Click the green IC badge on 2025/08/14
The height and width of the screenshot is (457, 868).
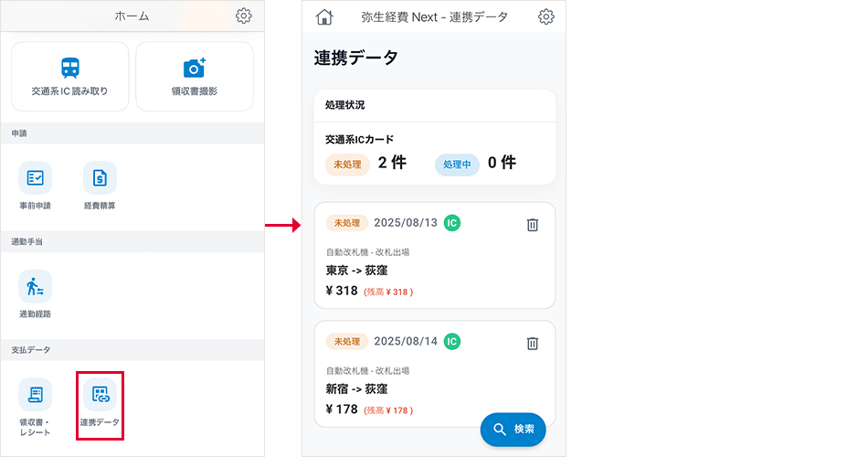coord(452,341)
